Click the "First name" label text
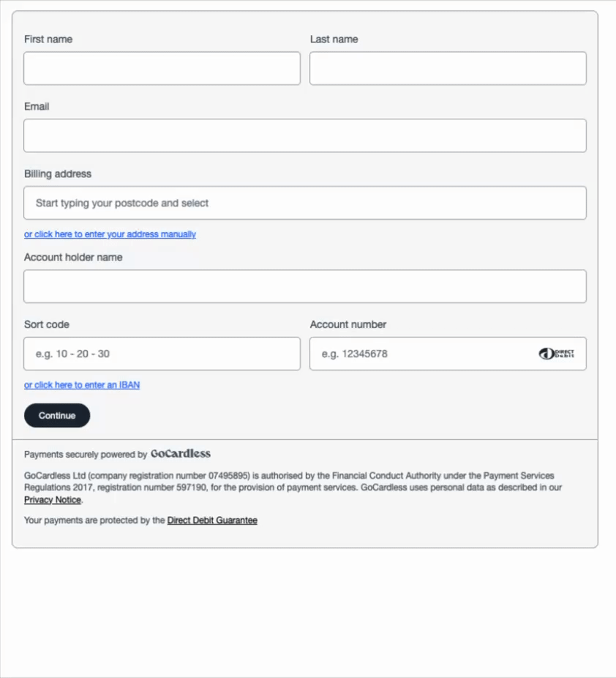 48,40
